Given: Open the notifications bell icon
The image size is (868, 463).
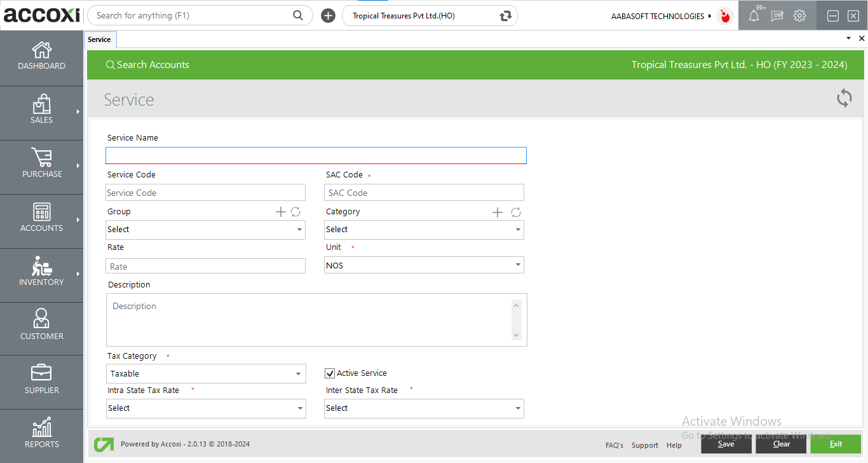Looking at the screenshot, I should click(754, 16).
